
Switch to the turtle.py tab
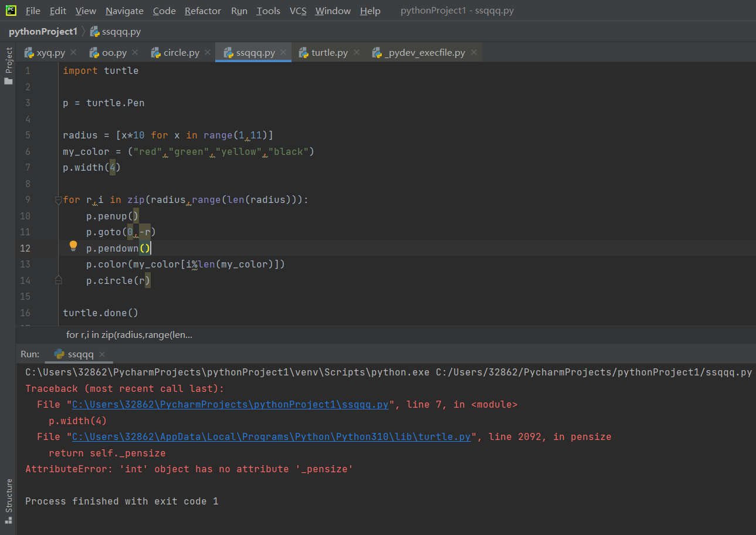coord(330,52)
